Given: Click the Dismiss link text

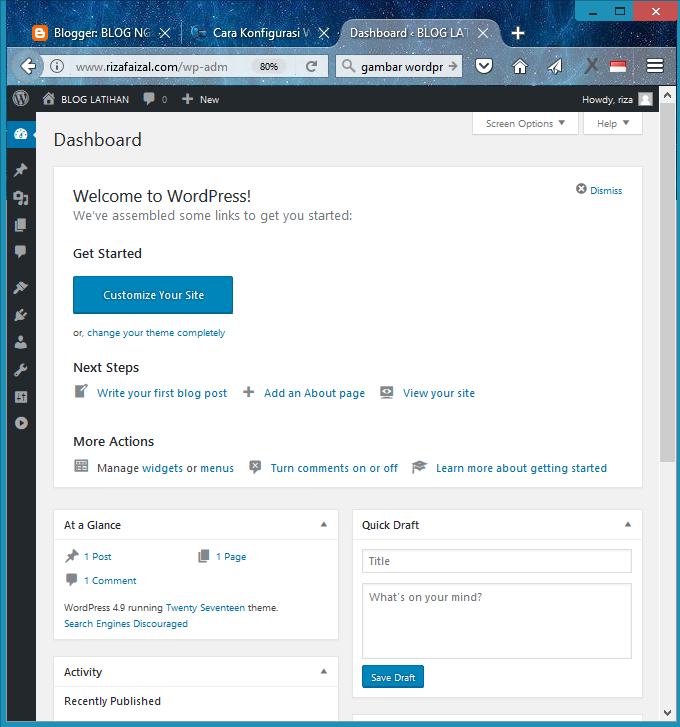Looking at the screenshot, I should pos(606,191).
